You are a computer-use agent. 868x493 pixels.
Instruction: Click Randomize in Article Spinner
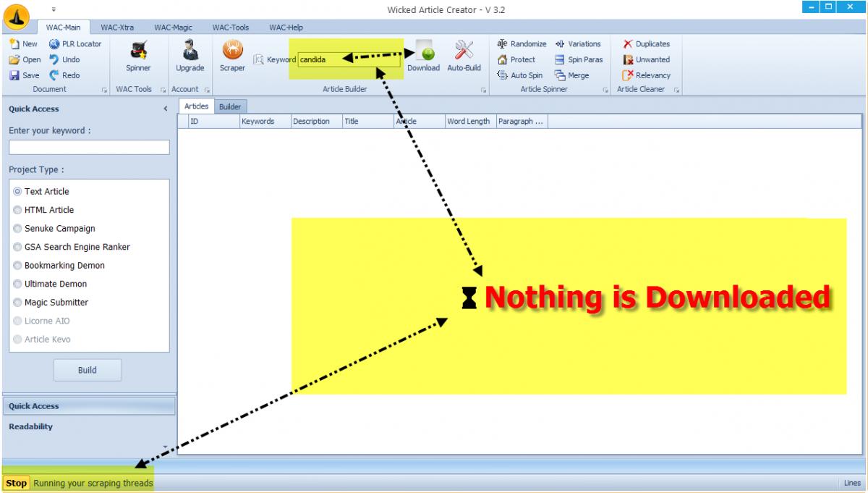[x=522, y=44]
